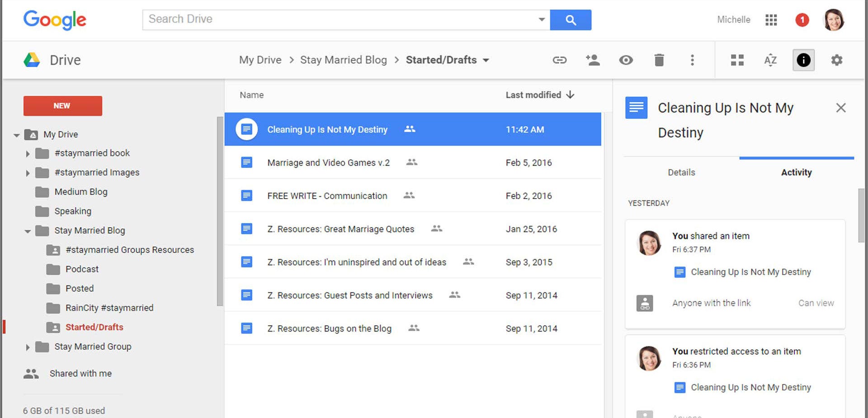Open the settings gear
This screenshot has height=418, width=868.
836,60
